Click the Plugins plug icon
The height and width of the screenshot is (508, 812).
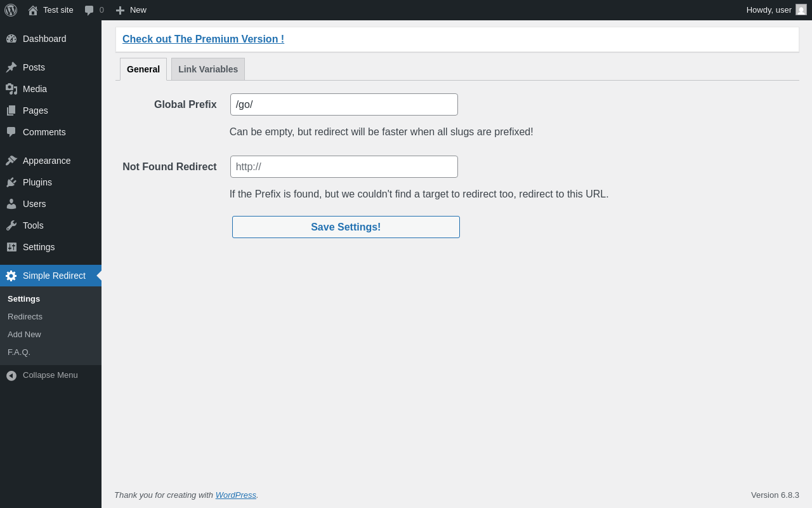11,182
